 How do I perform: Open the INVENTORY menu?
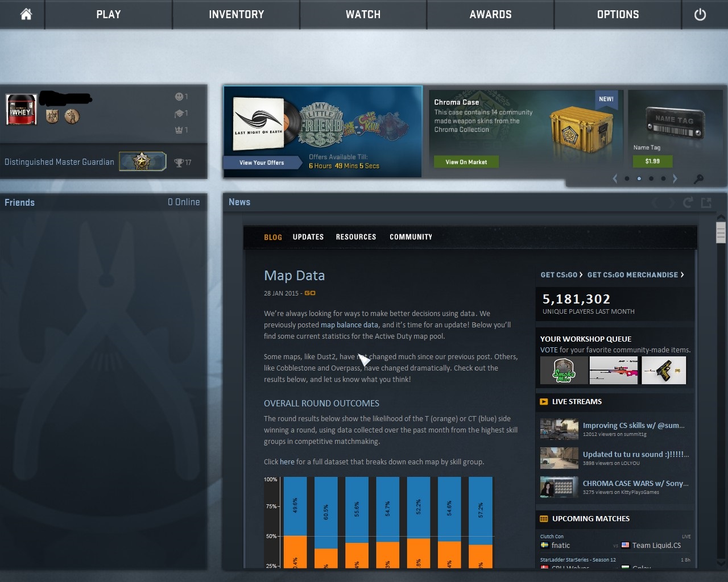(236, 14)
